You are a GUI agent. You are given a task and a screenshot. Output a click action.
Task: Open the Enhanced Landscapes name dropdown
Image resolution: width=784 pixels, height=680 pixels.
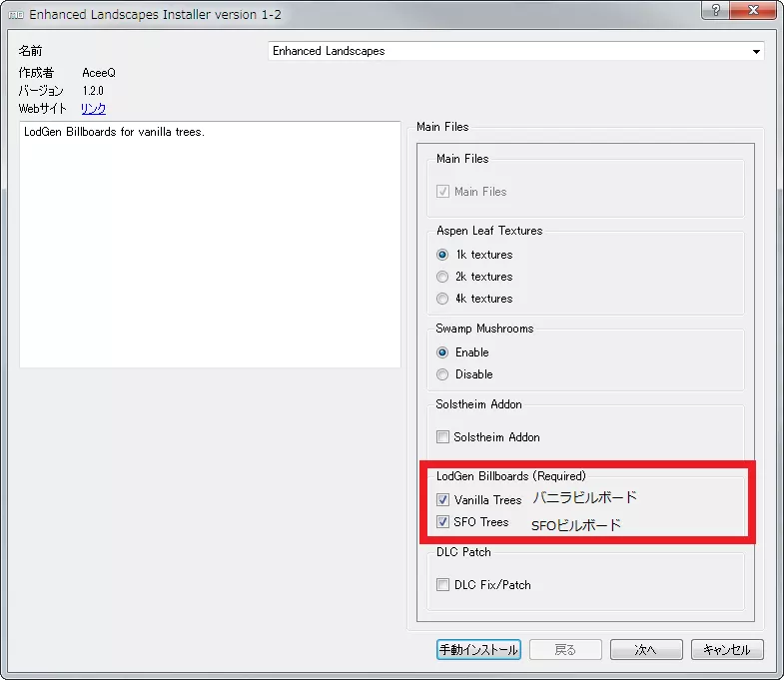516,51
